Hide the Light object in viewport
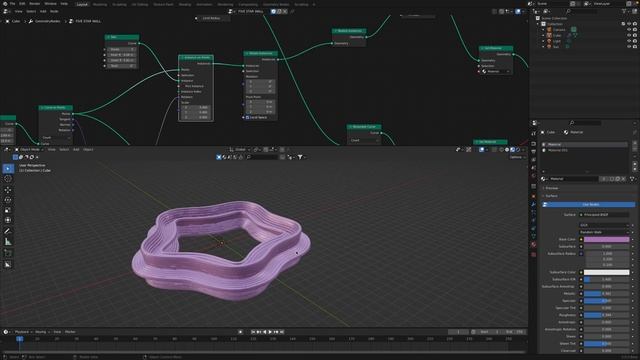This screenshot has width=640, height=360. pyautogui.click(x=629, y=41)
